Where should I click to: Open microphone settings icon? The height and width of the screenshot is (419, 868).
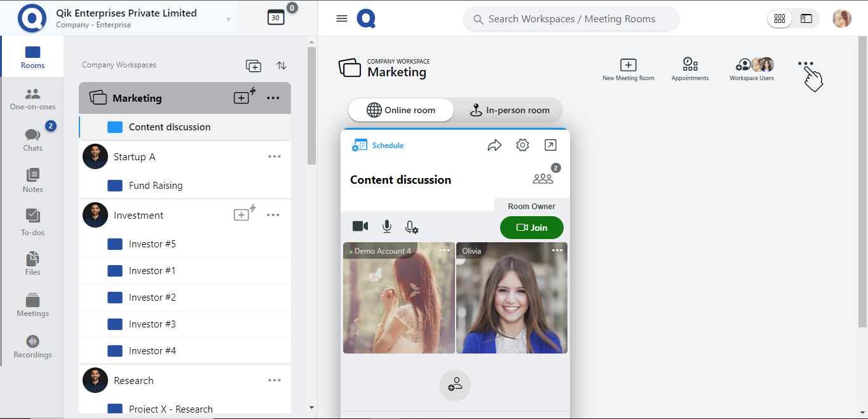(412, 227)
